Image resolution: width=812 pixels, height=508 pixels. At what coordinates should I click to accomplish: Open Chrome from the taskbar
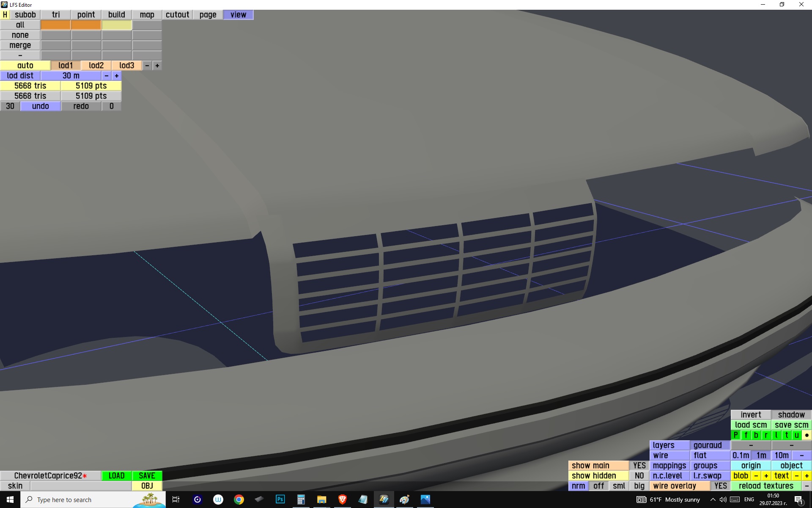239,500
